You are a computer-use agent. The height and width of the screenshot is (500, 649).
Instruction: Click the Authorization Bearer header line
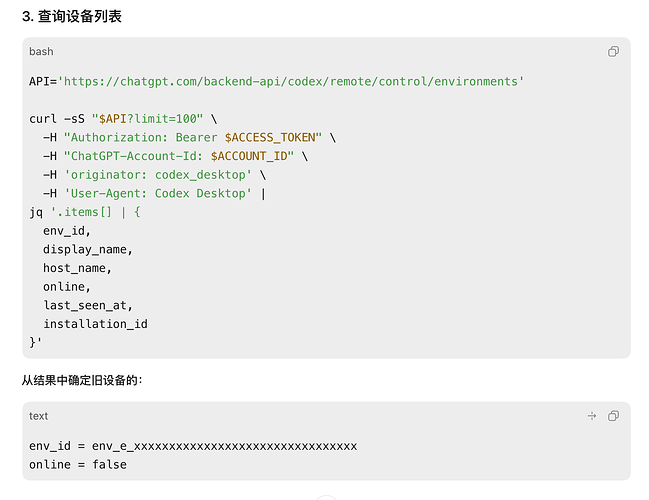(189, 137)
